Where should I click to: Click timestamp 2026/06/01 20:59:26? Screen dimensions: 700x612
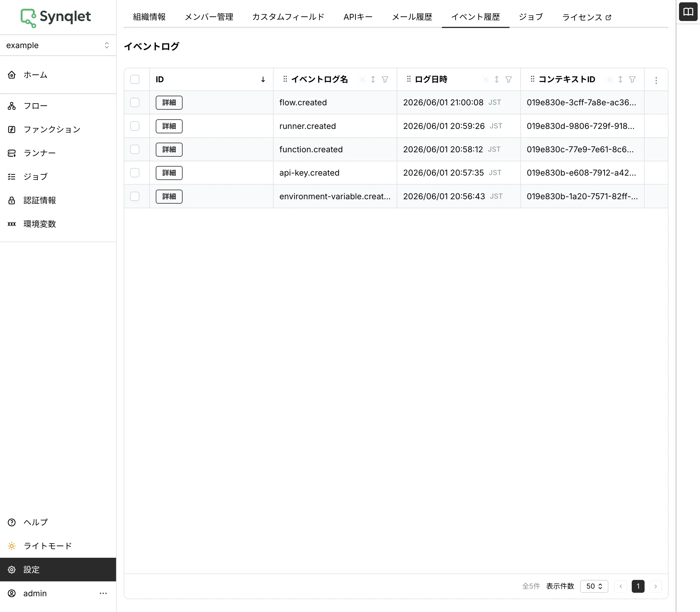click(444, 126)
